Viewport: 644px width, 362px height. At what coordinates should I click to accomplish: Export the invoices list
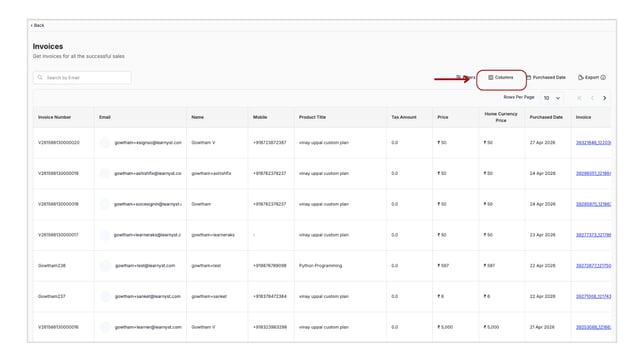point(589,77)
